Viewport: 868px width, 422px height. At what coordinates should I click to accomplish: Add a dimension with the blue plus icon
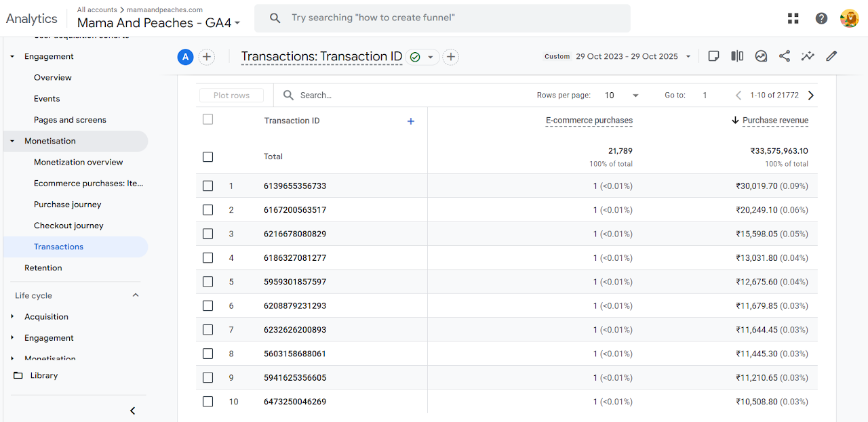[410, 121]
